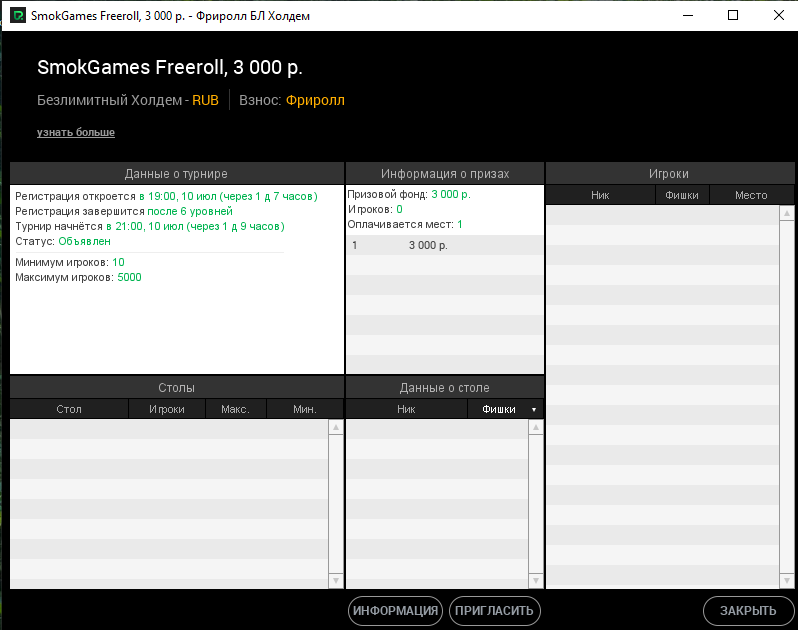This screenshot has height=630, width=798.
Task: Select first prize row '3 000 р.'
Action: [x=445, y=245]
